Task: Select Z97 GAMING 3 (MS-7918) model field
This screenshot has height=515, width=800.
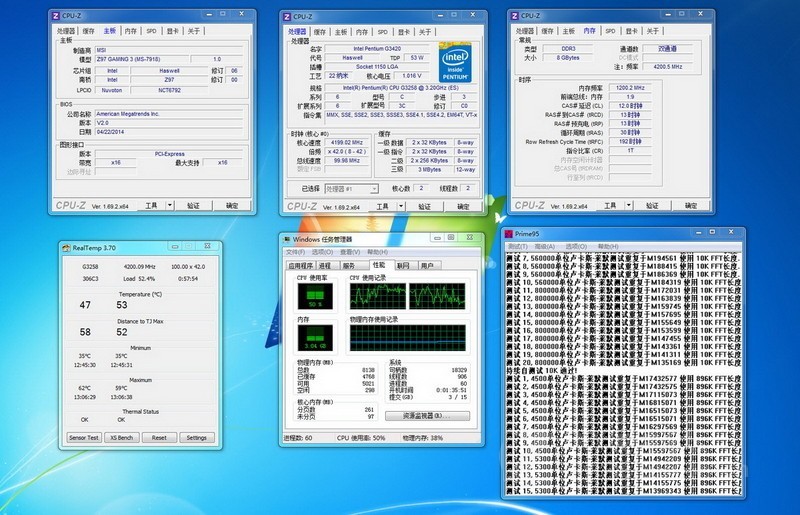Action: pyautogui.click(x=142, y=59)
